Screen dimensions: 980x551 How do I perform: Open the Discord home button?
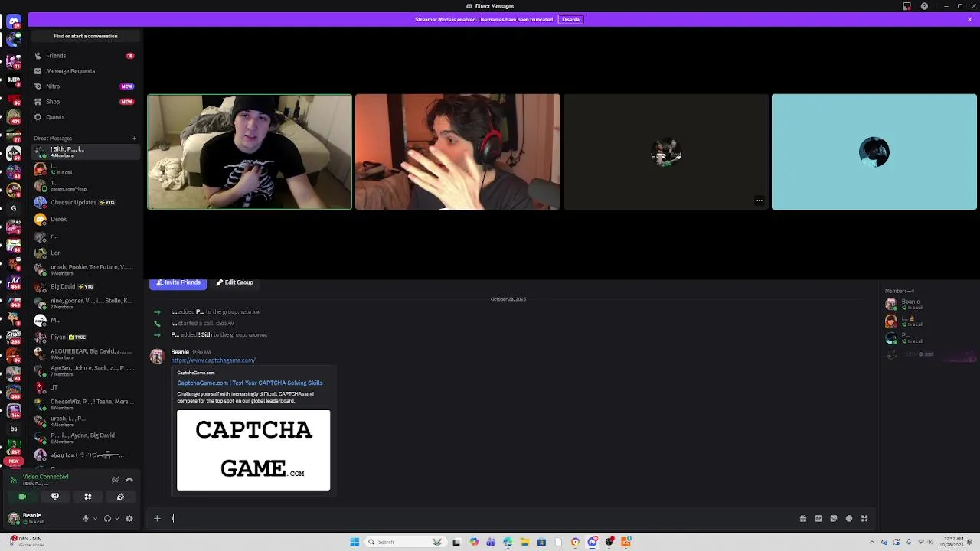click(x=13, y=21)
